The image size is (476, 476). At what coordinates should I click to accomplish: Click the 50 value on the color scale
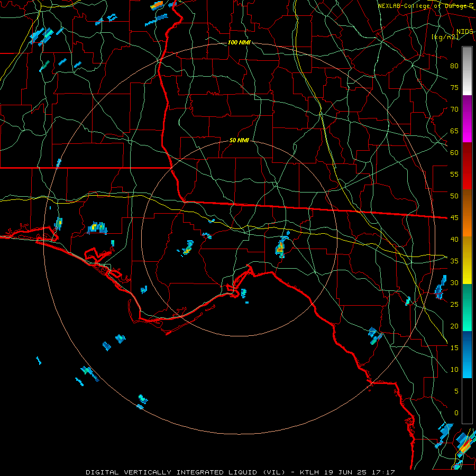(454, 196)
